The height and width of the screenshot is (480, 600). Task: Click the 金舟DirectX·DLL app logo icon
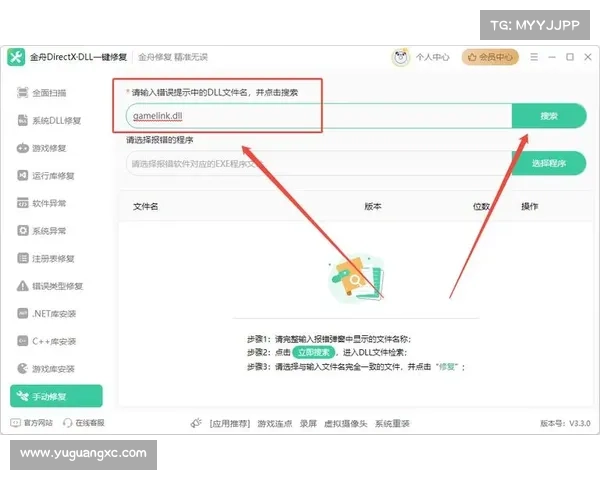pos(16,57)
